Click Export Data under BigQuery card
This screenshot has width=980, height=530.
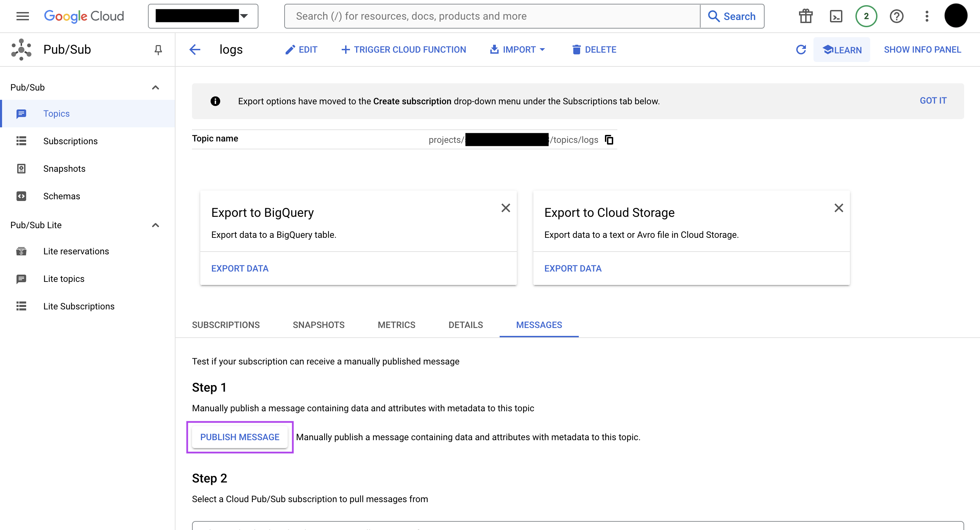[240, 268]
